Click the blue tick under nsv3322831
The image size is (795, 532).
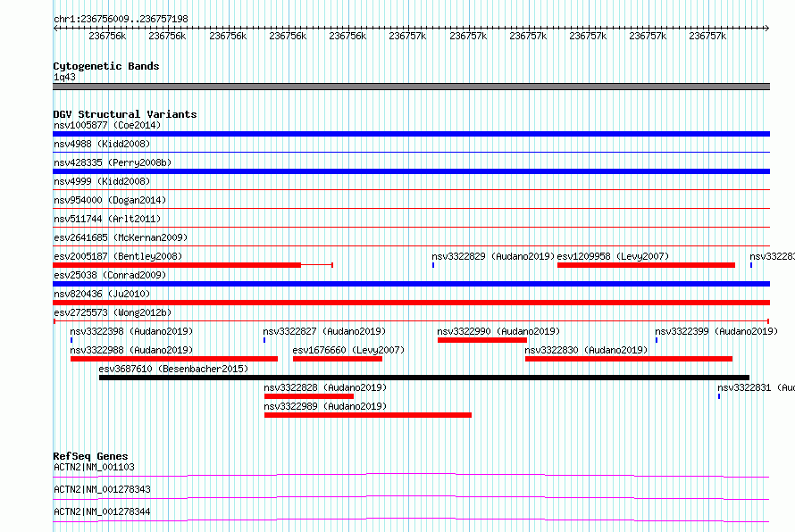coord(719,396)
